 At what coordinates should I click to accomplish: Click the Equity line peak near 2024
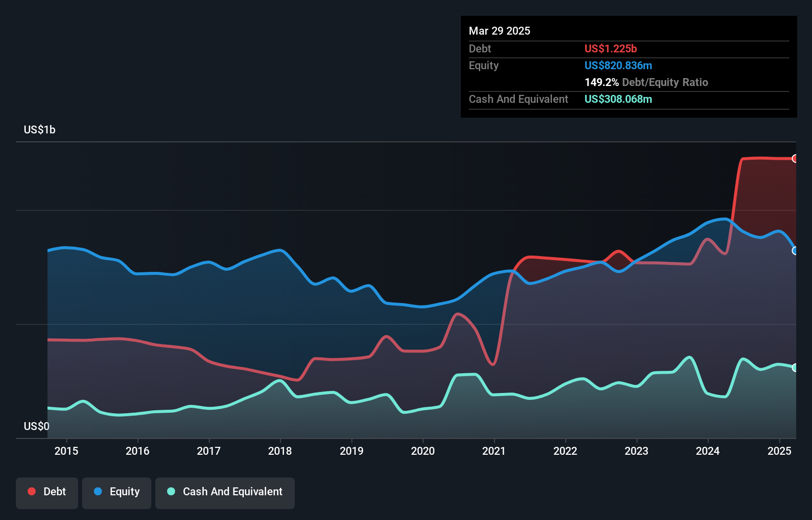(723, 219)
